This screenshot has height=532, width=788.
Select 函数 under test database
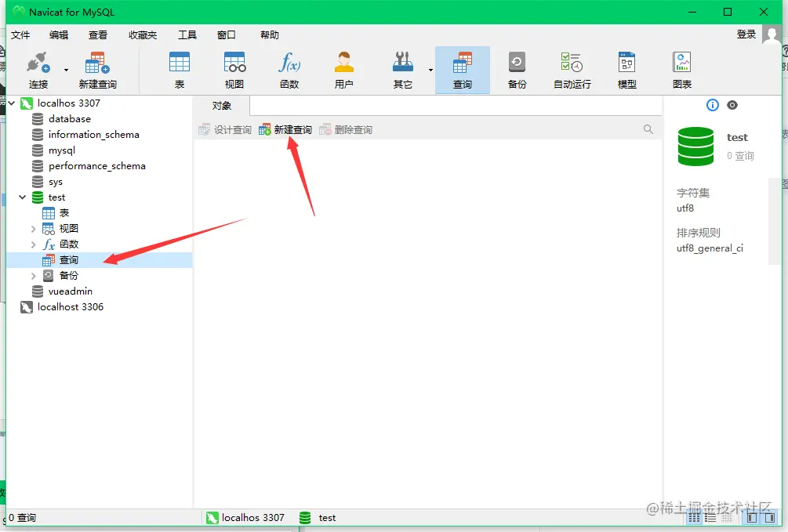click(x=68, y=244)
